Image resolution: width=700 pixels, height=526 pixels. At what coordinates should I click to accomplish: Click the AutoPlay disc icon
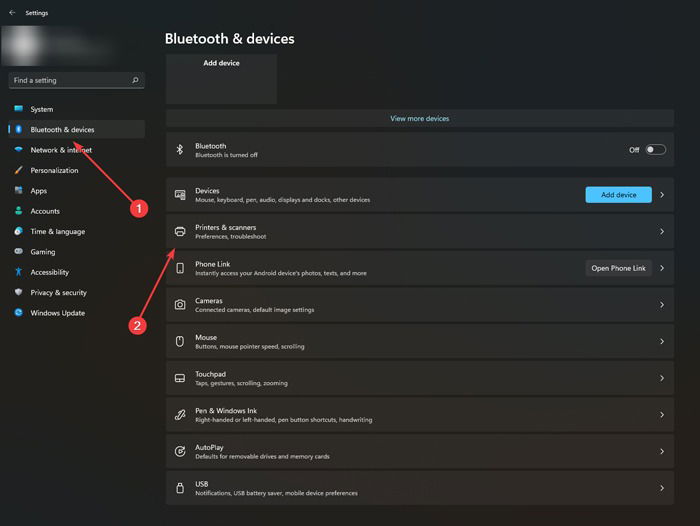click(x=180, y=451)
